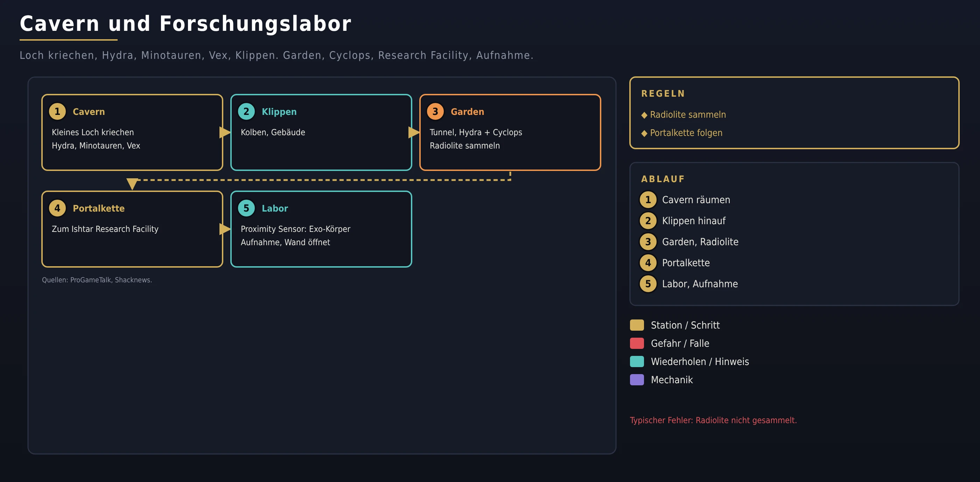The height and width of the screenshot is (482, 980).
Task: Click the purple Mechanik legend swatch
Action: [x=637, y=380]
